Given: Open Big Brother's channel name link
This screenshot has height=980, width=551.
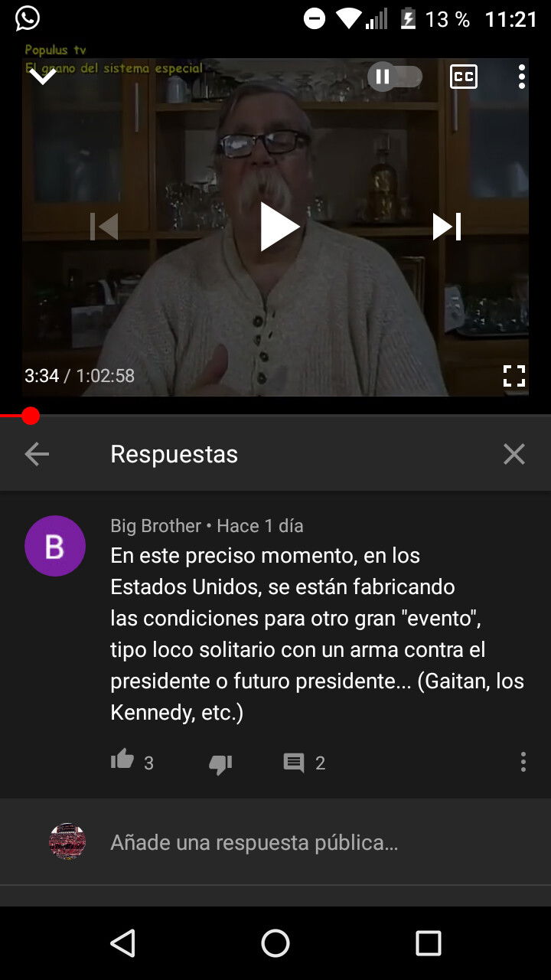Looking at the screenshot, I should [x=156, y=526].
